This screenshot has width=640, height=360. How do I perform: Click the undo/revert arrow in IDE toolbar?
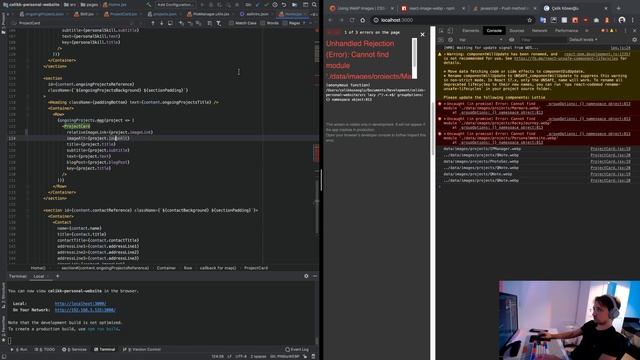coord(284,4)
